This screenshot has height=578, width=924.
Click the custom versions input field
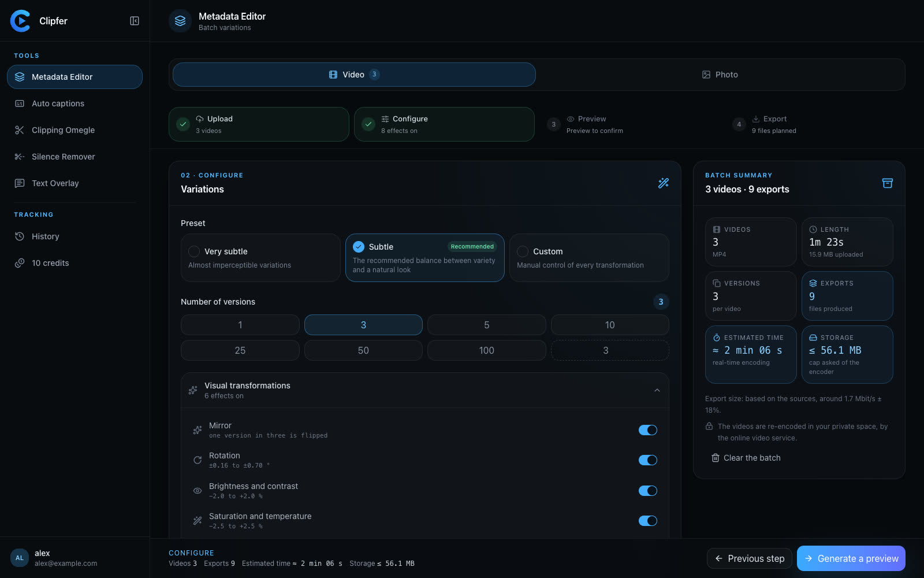pos(610,350)
